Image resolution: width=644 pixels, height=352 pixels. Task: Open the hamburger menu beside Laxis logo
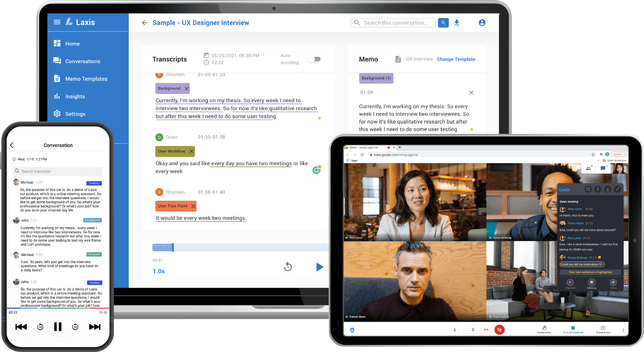[57, 22]
